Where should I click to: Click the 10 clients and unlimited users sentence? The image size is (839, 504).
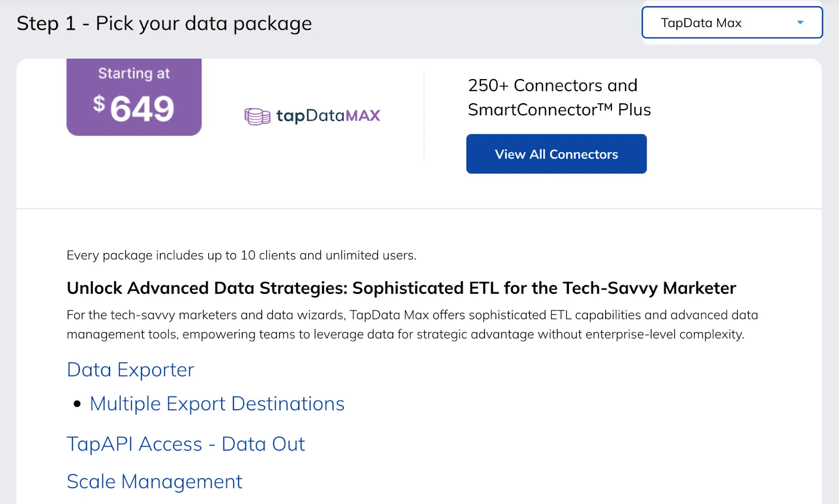coord(241,255)
